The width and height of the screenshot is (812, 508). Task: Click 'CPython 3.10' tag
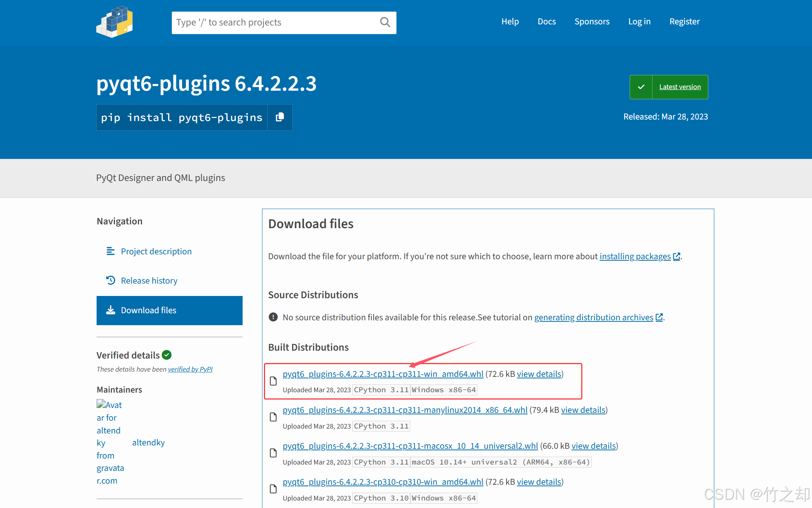click(381, 498)
